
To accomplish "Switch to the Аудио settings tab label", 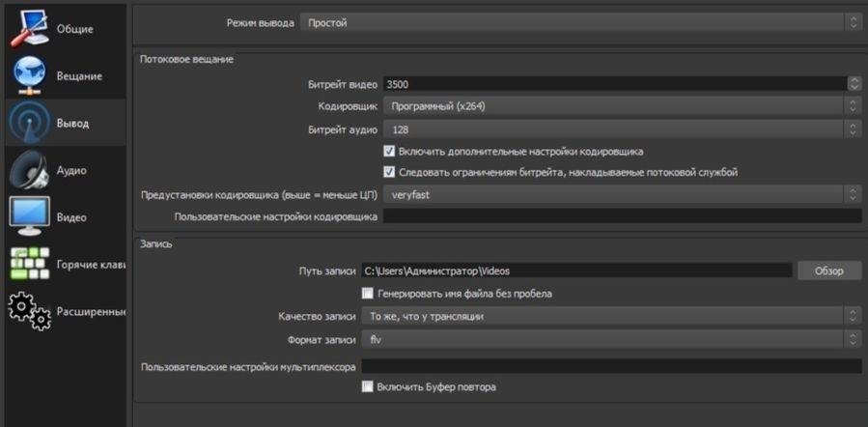I will (71, 171).
